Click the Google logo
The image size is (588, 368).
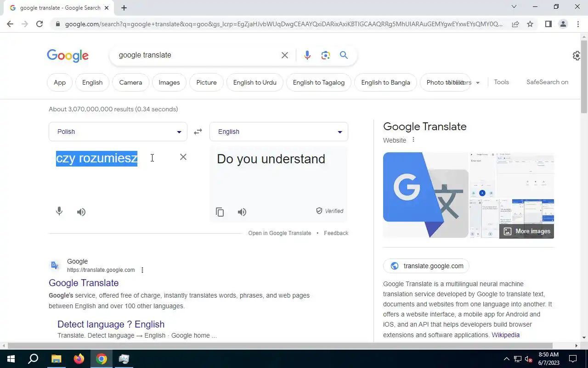(68, 56)
